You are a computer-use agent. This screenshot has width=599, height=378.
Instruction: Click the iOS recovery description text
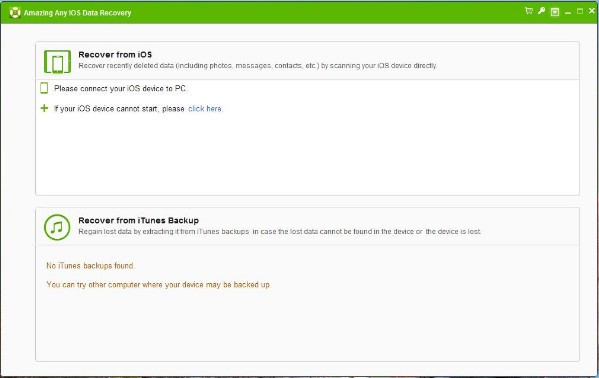[x=257, y=65]
